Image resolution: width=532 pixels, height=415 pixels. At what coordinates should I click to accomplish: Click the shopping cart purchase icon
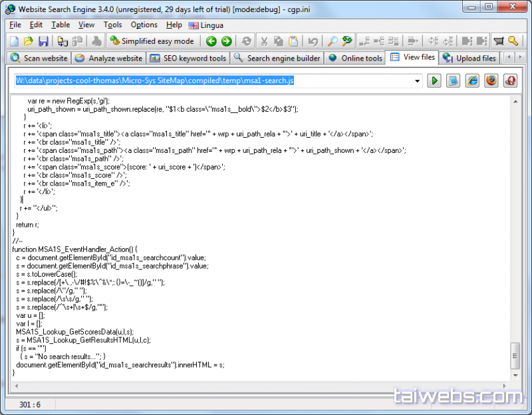(498, 41)
